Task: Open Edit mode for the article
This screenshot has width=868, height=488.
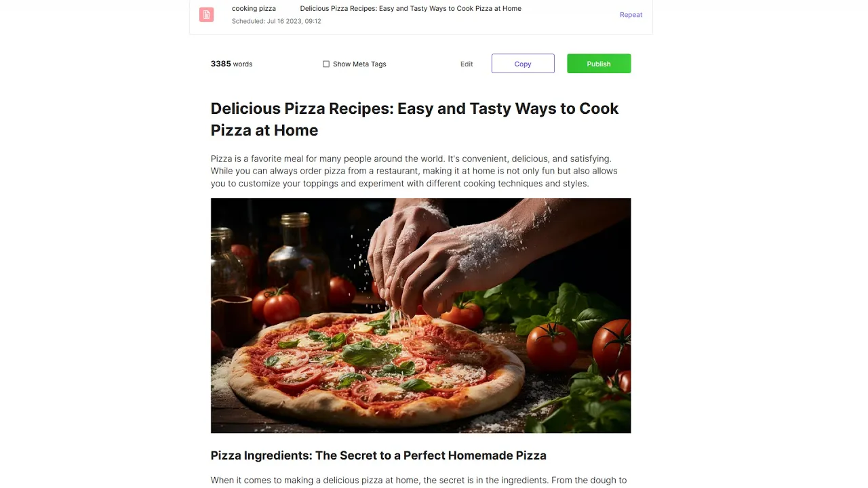Action: pos(467,64)
